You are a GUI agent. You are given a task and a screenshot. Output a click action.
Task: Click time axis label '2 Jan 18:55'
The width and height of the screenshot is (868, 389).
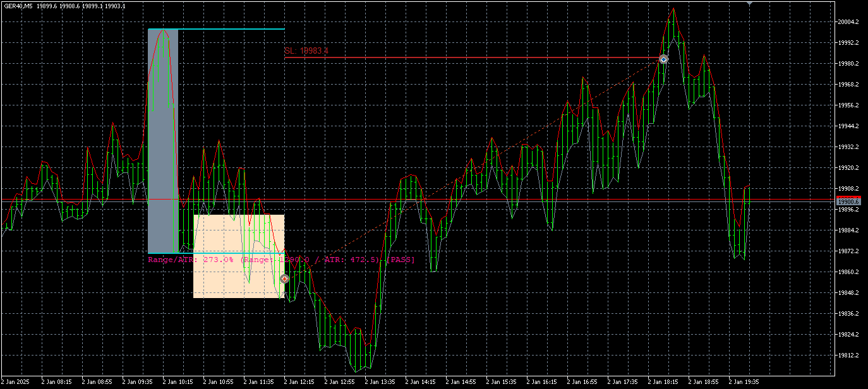(x=703, y=382)
